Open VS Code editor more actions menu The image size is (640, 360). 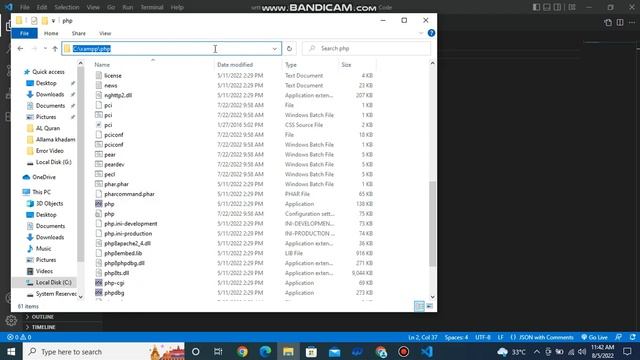tap(632, 22)
